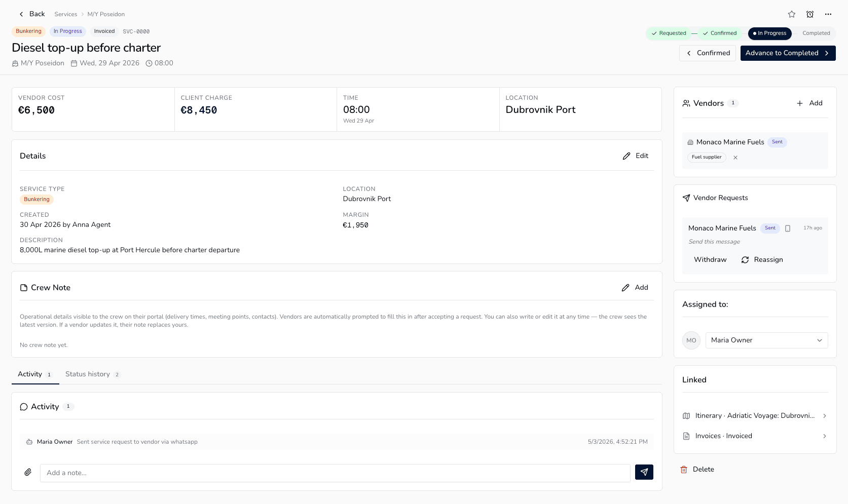This screenshot has height=504, width=848.
Task: Click the Client charge €8,450 value
Action: pyautogui.click(x=199, y=110)
